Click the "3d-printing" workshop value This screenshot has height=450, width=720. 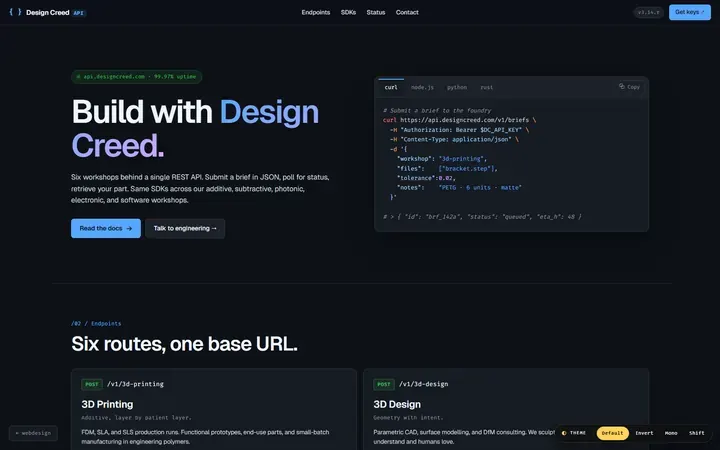[461, 158]
